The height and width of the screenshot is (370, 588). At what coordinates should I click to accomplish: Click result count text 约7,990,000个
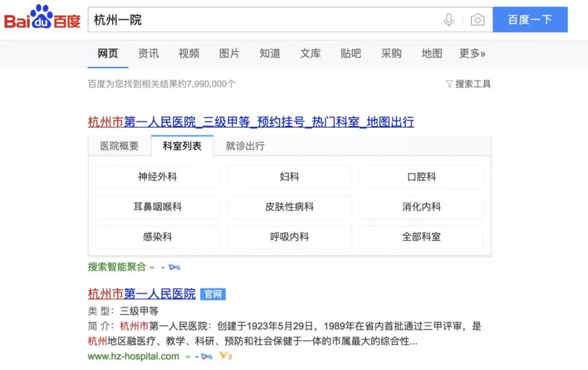click(x=207, y=84)
